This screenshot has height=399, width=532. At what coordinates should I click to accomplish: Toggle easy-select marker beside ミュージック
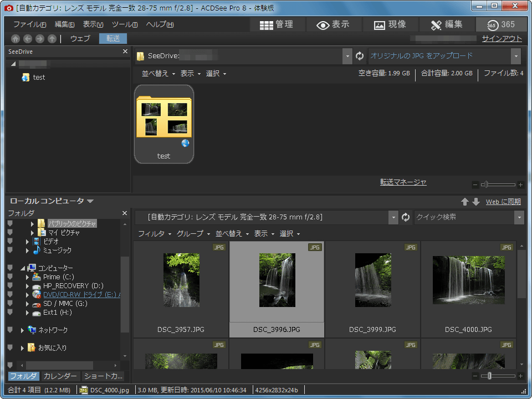point(10,250)
